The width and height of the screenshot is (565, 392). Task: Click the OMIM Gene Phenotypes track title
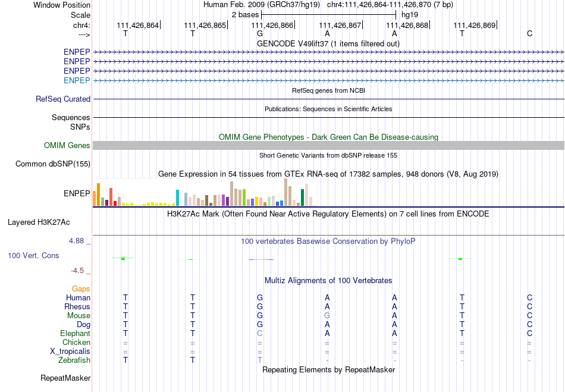pyautogui.click(x=328, y=137)
